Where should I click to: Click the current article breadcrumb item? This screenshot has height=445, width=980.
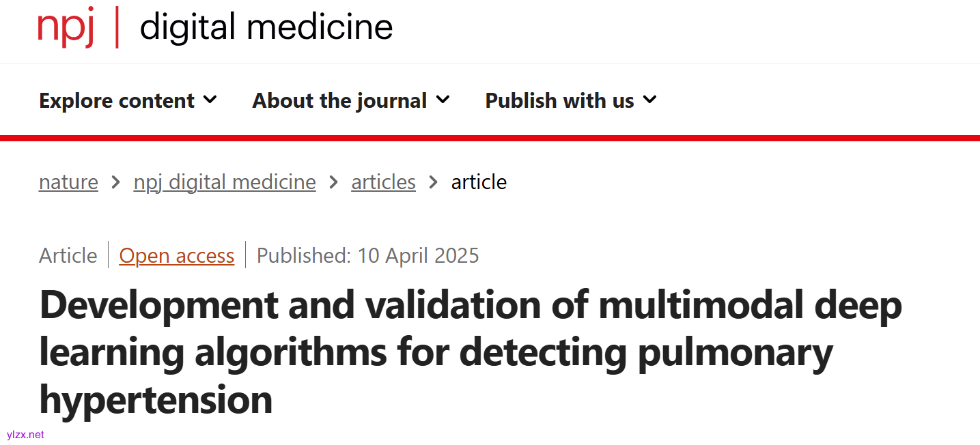tap(479, 182)
